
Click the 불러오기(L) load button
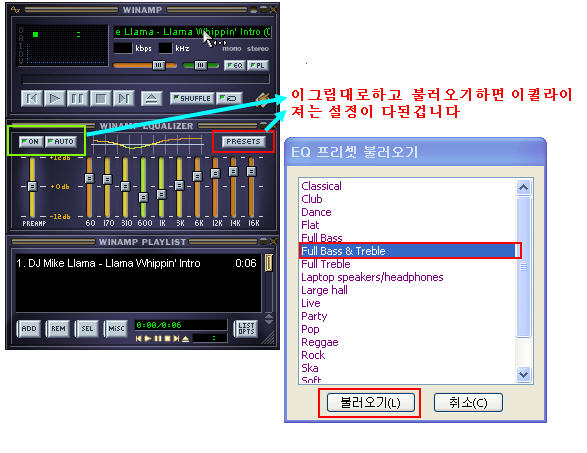point(371,403)
